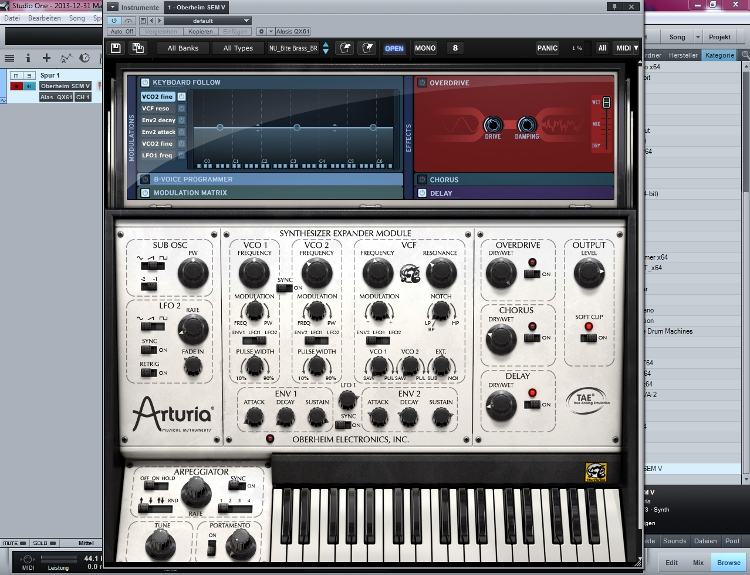Click the Arturia logo

pyautogui.click(x=173, y=414)
